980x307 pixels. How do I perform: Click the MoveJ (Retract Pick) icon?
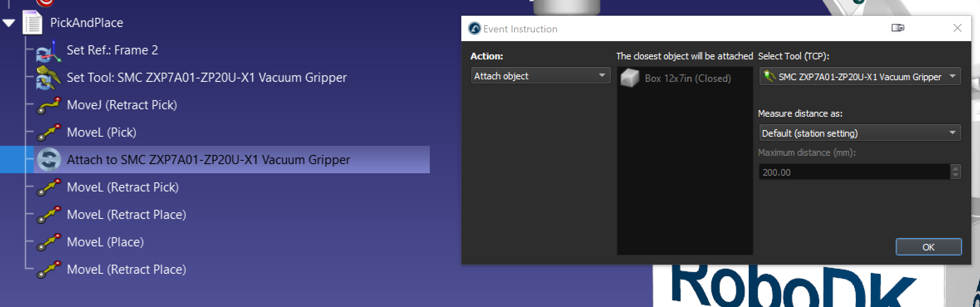click(48, 106)
